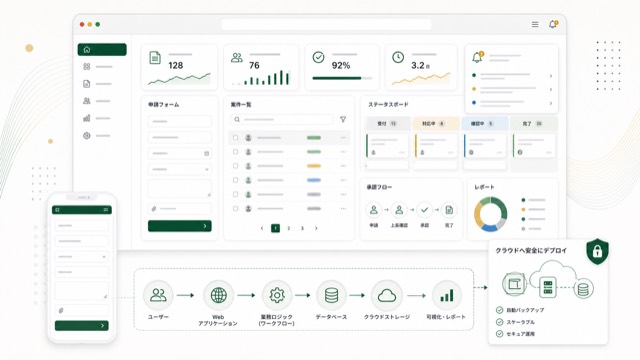Click the Web アプリケーション globe icon
This screenshot has height=360, width=640.
point(218,295)
